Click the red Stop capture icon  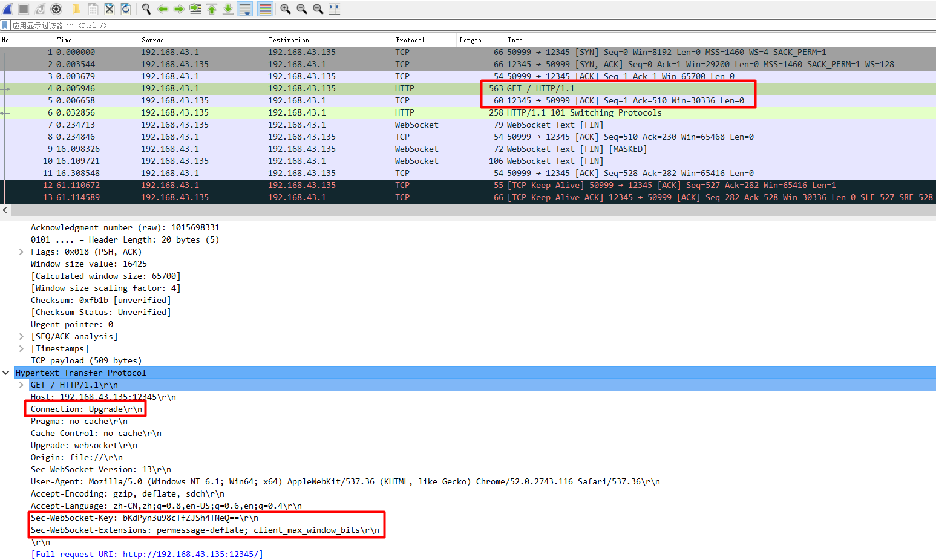coord(22,8)
